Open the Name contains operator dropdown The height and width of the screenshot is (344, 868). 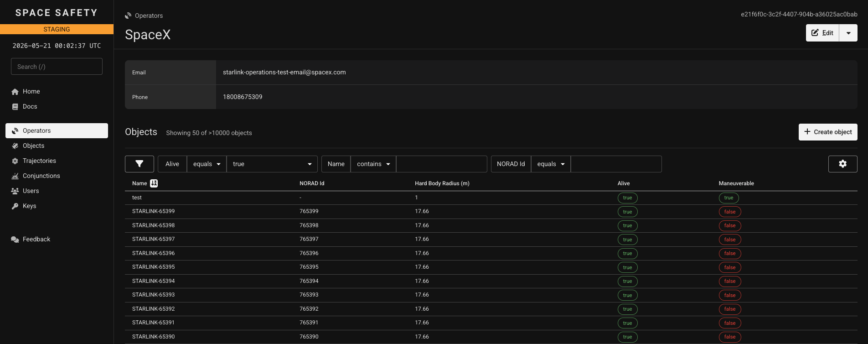(x=373, y=164)
